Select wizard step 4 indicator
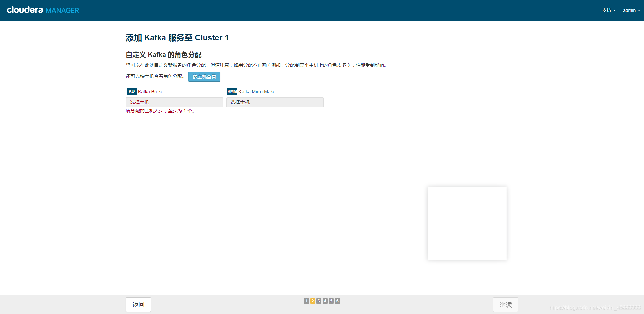This screenshot has width=644, height=314. click(x=325, y=301)
